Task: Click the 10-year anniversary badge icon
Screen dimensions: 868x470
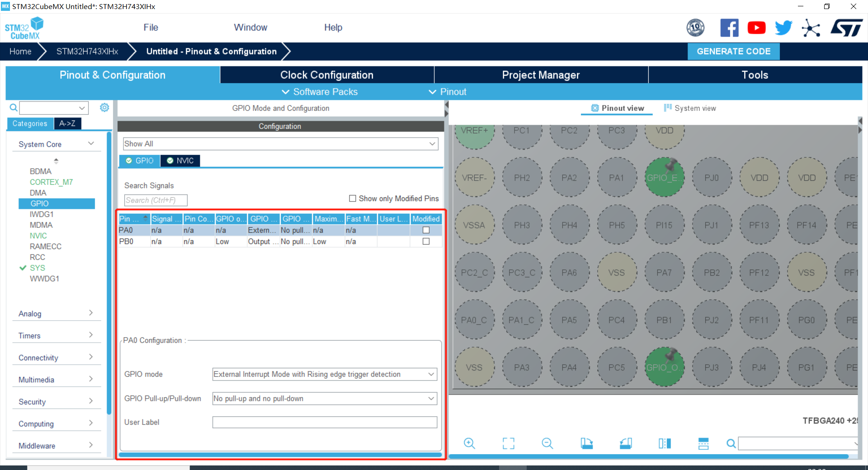Action: pyautogui.click(x=695, y=28)
